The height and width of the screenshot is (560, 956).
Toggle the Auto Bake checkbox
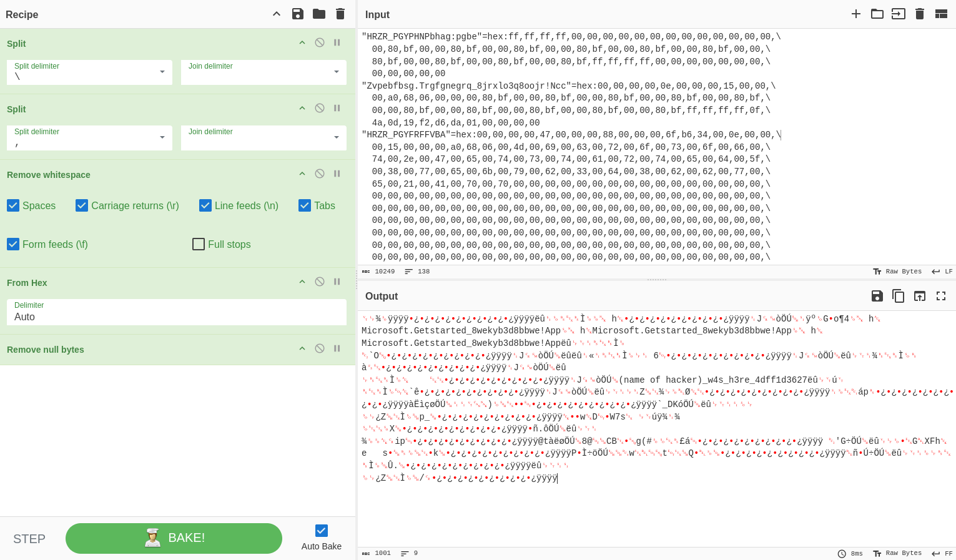pyautogui.click(x=322, y=531)
